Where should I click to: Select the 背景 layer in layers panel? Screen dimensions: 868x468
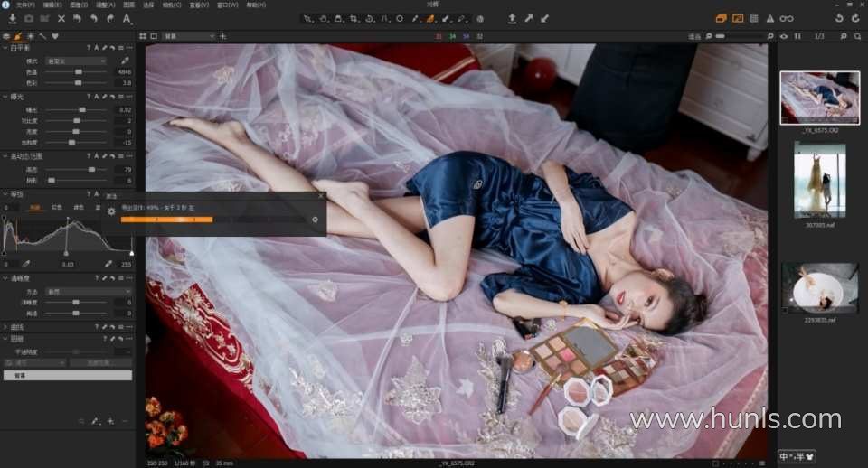tap(68, 375)
